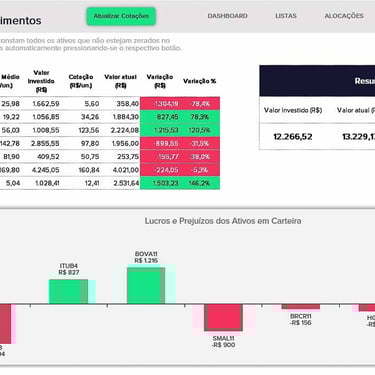
Task: Click the quote cell 34,26
Action: (x=90, y=117)
